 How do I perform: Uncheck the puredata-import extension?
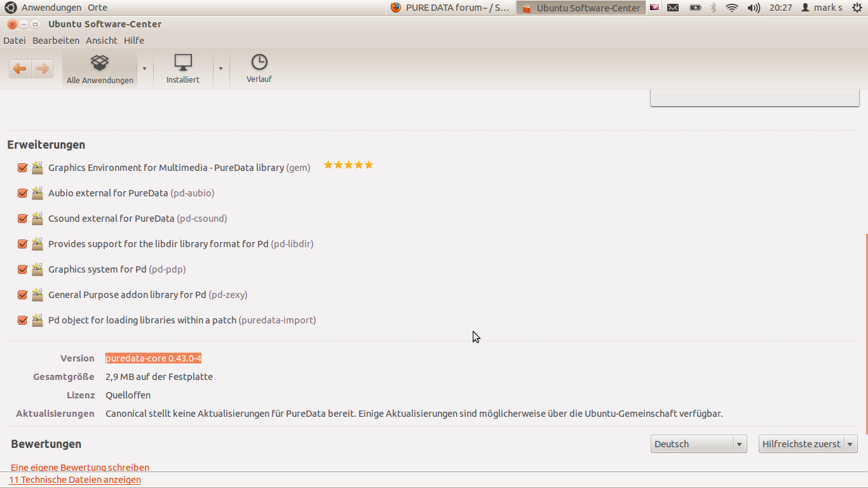point(22,320)
